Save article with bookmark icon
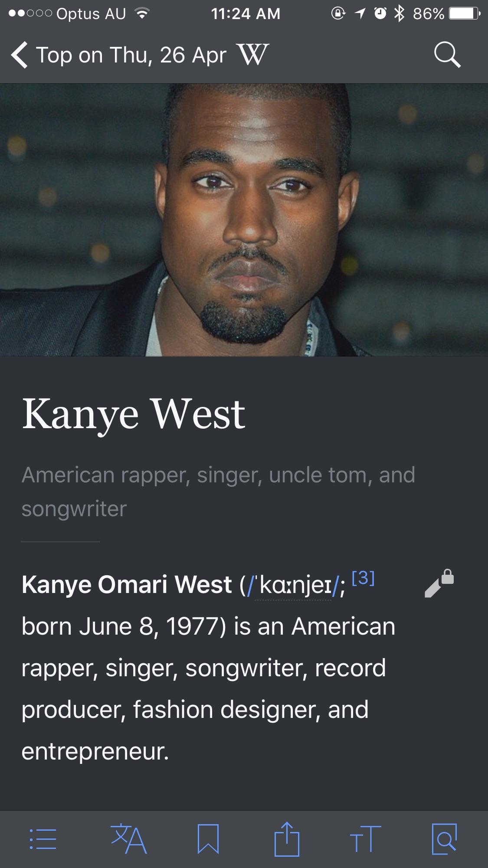Image resolution: width=488 pixels, height=868 pixels. pos(208,839)
